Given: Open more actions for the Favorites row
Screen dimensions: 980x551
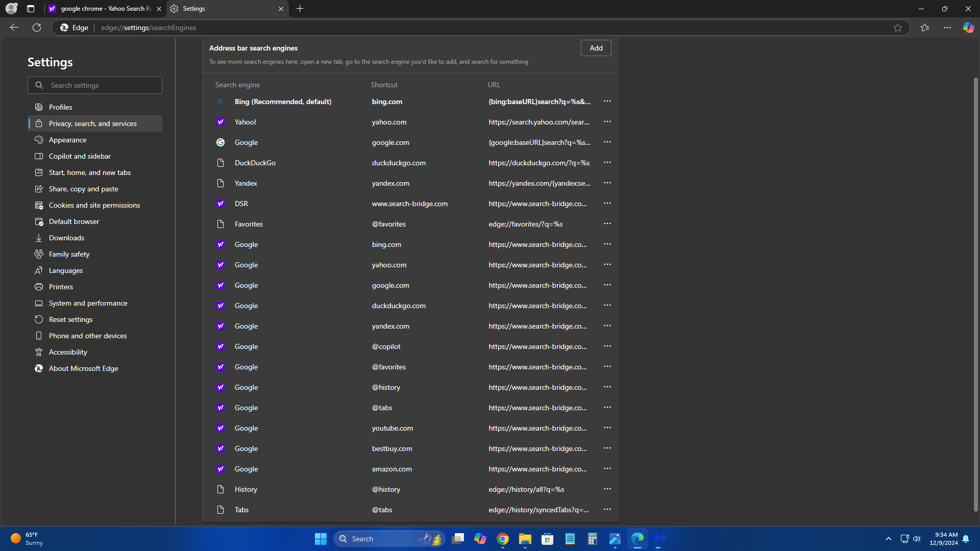Looking at the screenshot, I should [607, 223].
